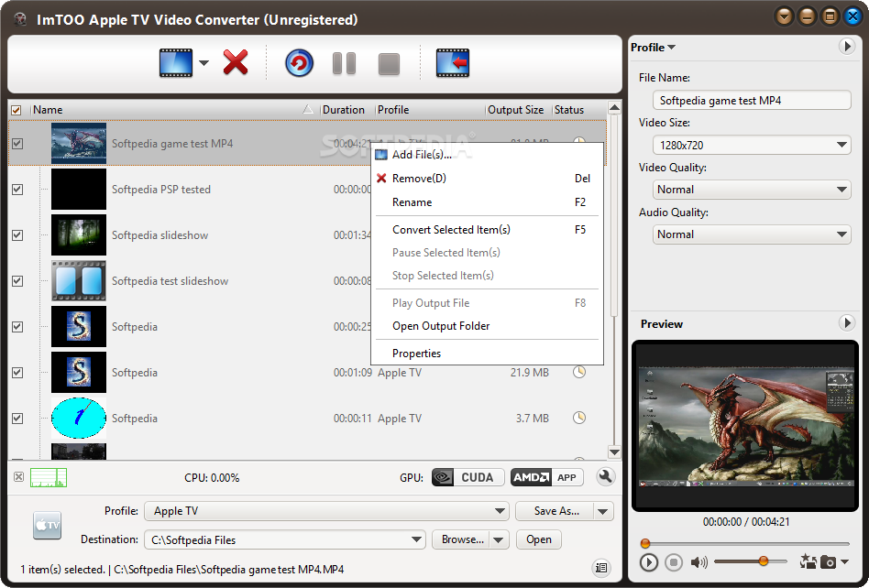Viewport: 869px width, 588px height.
Task: Adjust the preview volume slider knob
Action: [x=764, y=561]
